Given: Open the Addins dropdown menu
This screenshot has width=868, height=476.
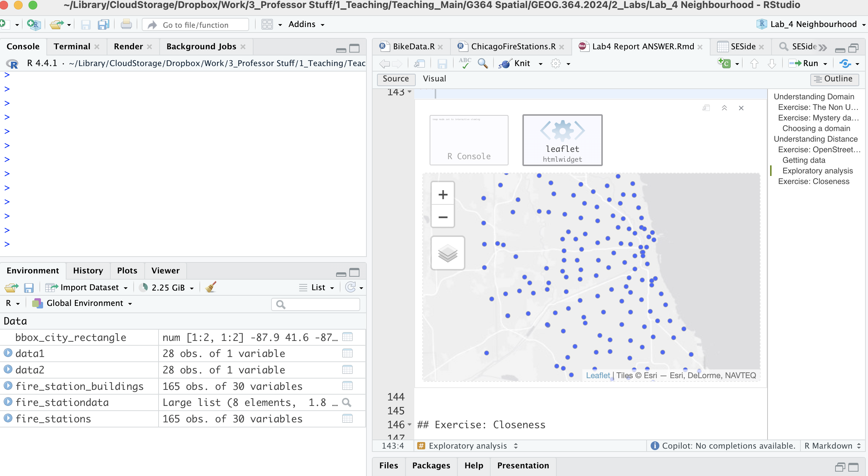Looking at the screenshot, I should 306,24.
